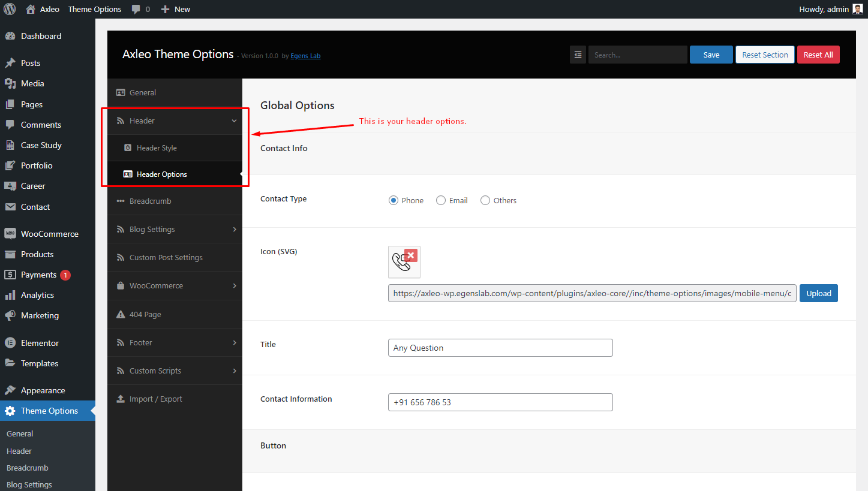Open the comments bubble icon in admin bar
Image resolution: width=868 pixels, height=491 pixels.
coord(136,10)
